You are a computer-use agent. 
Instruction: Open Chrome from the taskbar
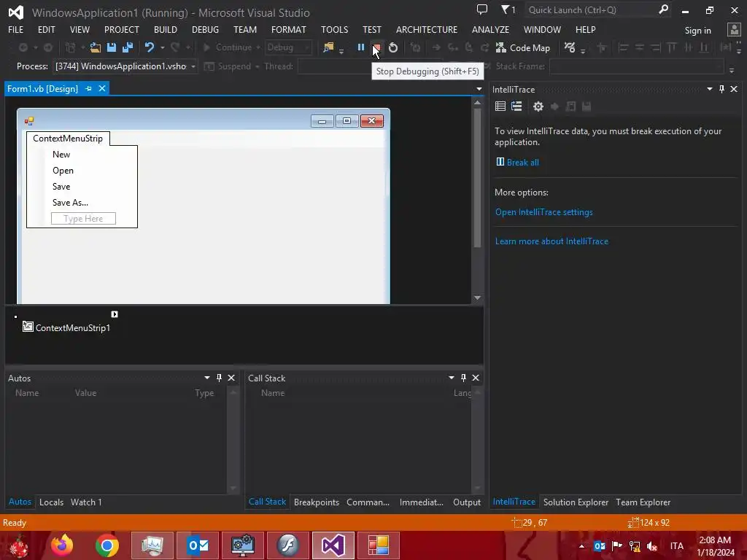(x=107, y=545)
